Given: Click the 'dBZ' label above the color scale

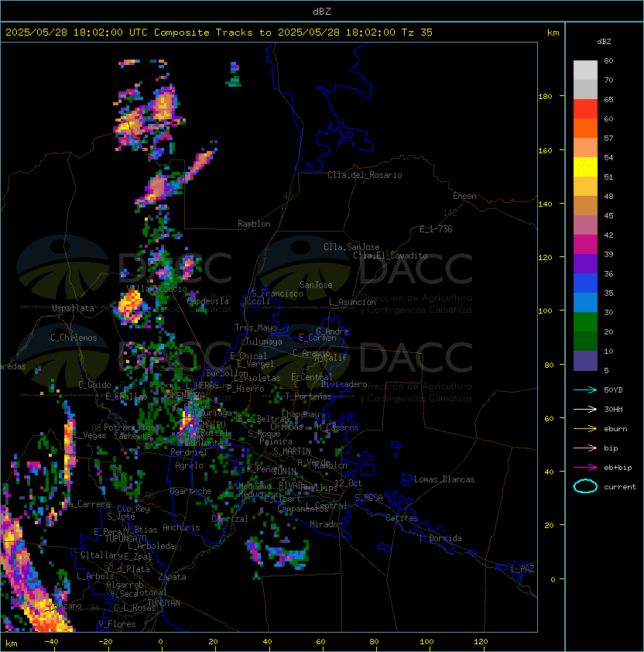Looking at the screenshot, I should (x=604, y=42).
